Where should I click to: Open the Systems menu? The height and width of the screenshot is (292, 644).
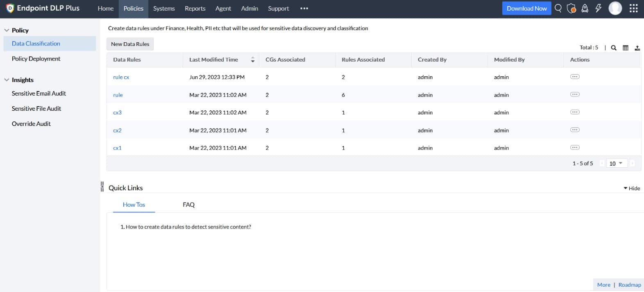(164, 8)
